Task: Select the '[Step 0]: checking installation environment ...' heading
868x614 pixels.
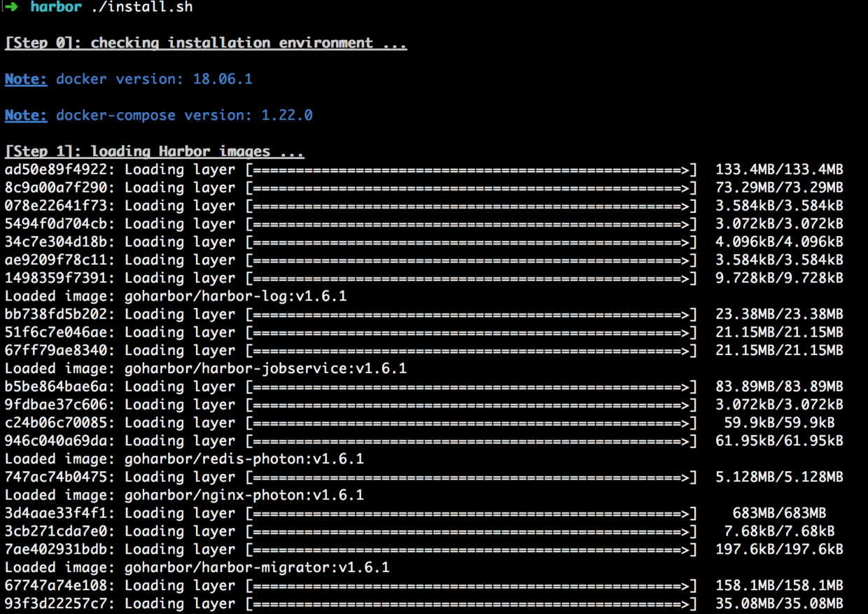Action: [x=206, y=43]
